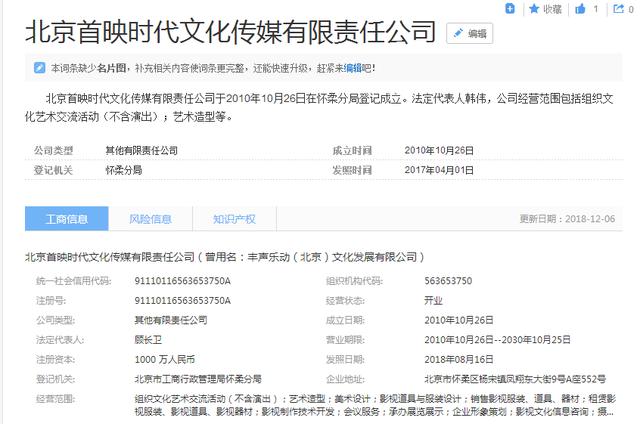Click the value 其他有限责任公司 in summary table

(142, 151)
